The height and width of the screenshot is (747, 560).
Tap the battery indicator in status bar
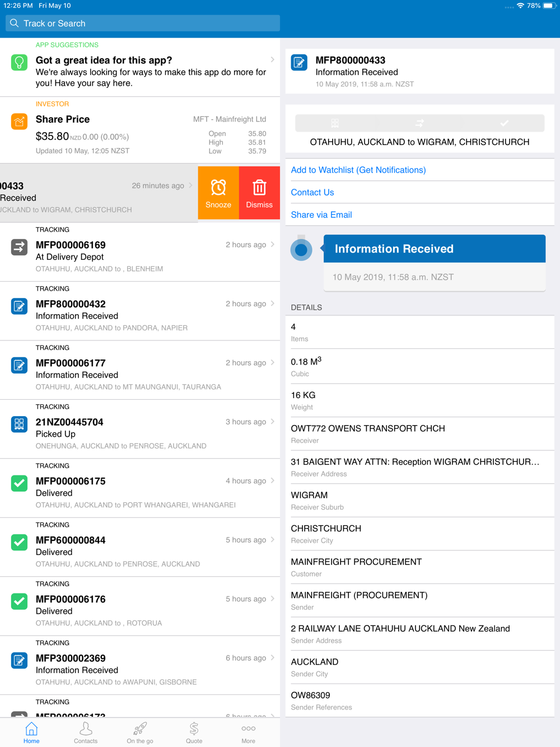548,6
